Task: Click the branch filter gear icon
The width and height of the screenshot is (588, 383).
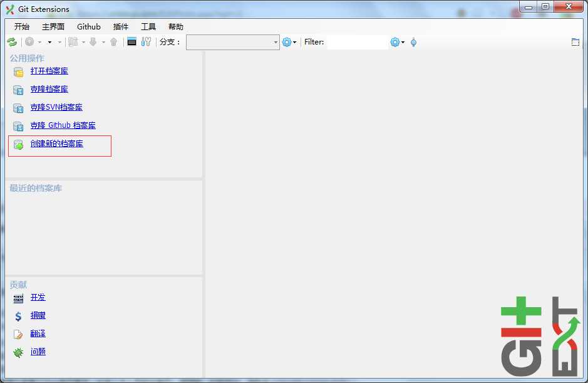Action: coord(287,42)
